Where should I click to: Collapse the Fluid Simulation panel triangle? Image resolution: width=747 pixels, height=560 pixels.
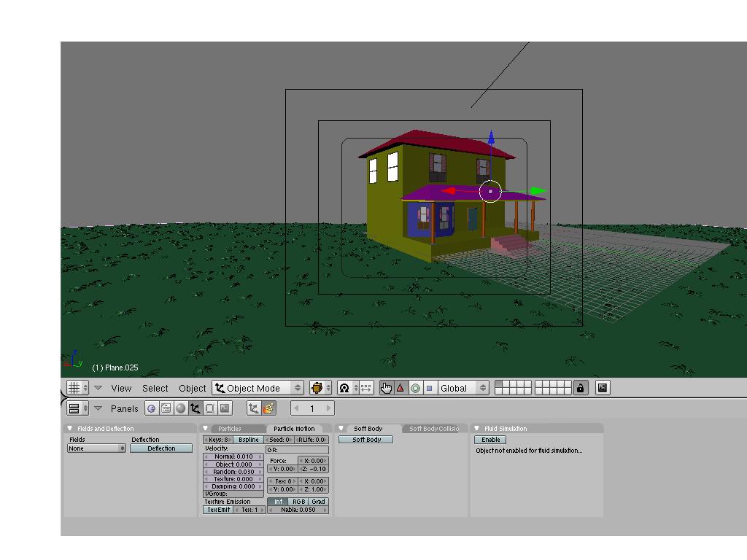tap(476, 429)
